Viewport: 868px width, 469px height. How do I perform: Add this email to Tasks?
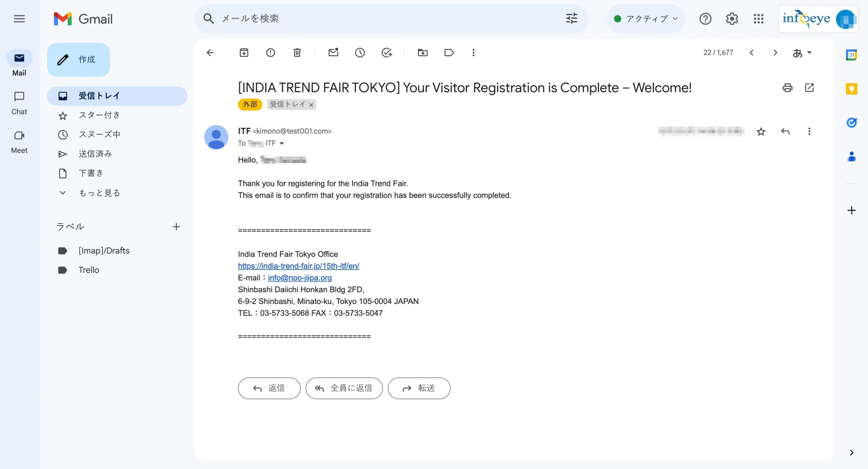(387, 53)
